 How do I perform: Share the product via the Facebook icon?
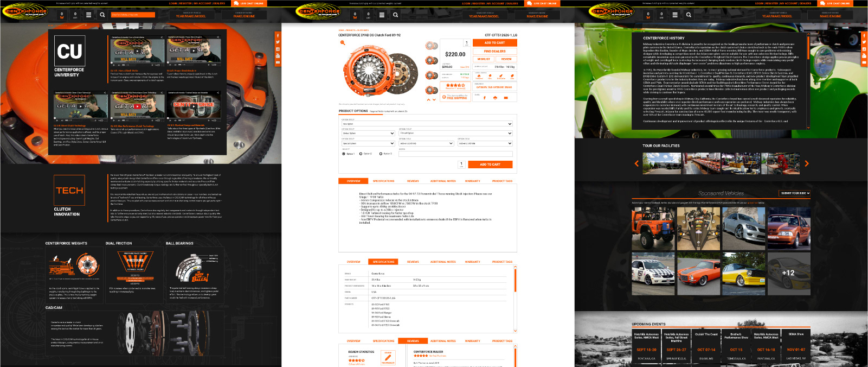point(484,98)
